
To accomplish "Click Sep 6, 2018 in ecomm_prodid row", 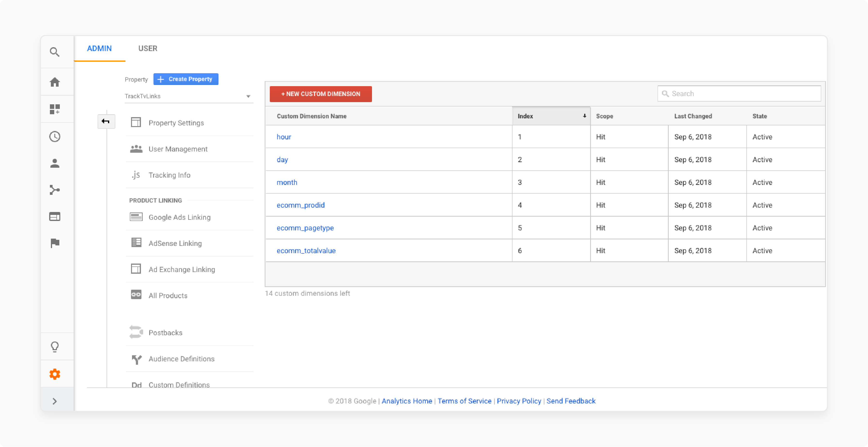I will coord(693,205).
